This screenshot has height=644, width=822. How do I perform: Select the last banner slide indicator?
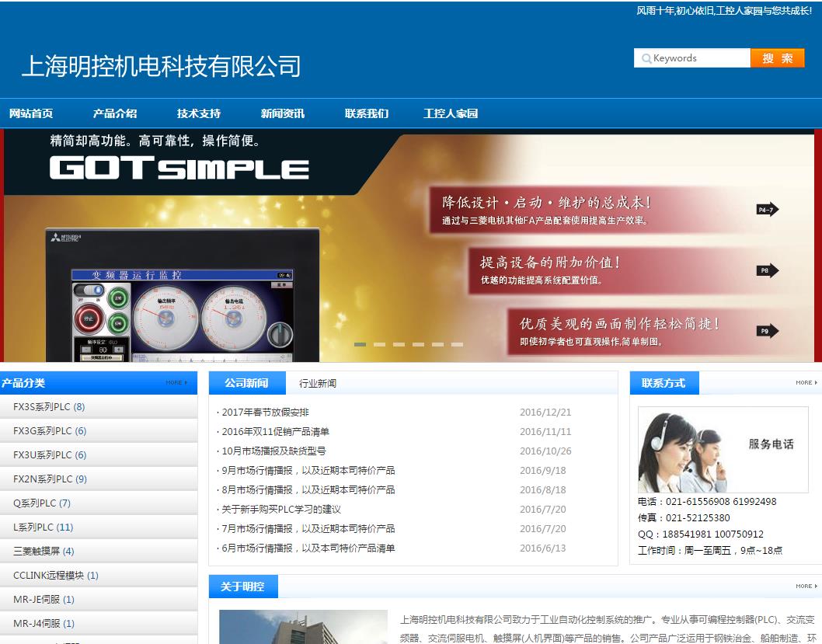[x=457, y=344]
